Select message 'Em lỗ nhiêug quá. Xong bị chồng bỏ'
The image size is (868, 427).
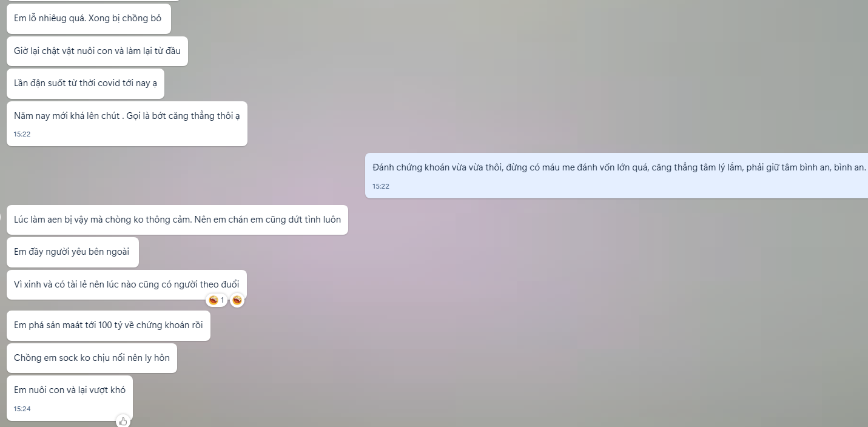[x=89, y=18]
